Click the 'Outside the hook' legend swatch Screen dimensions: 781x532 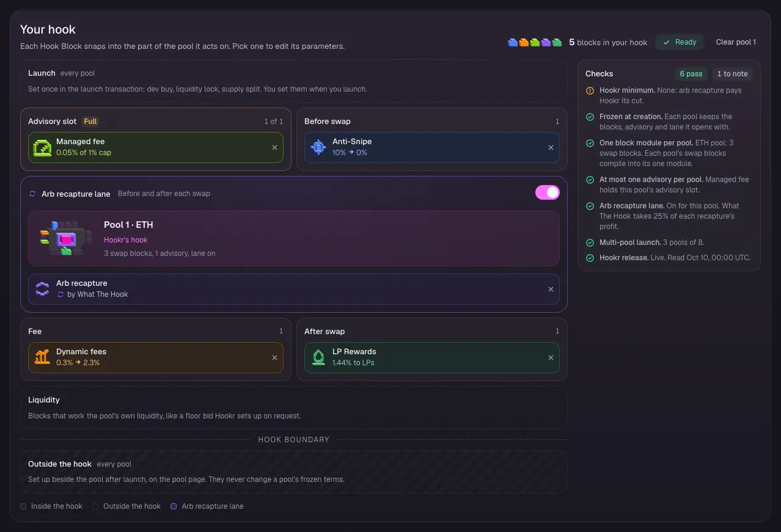pos(95,506)
